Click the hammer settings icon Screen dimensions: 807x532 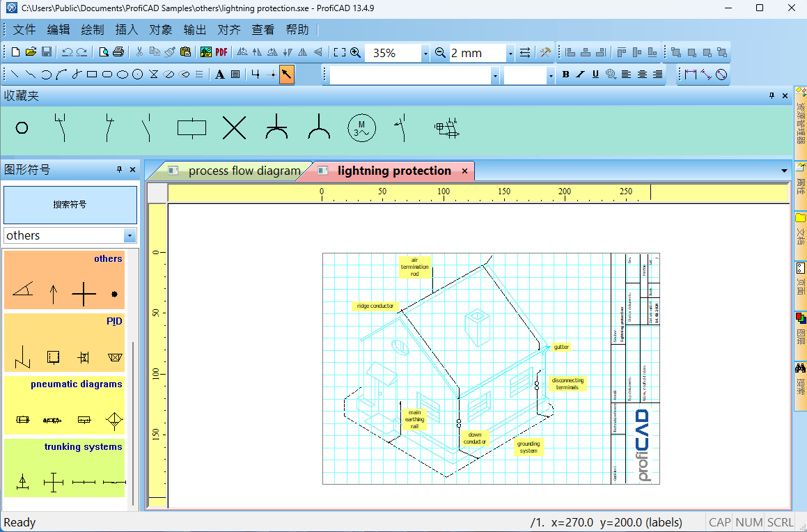545,52
